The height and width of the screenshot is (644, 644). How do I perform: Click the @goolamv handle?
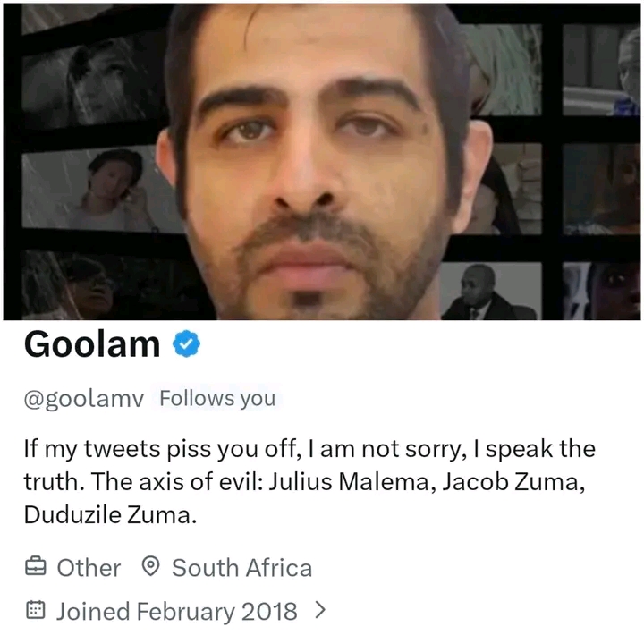[x=84, y=399]
